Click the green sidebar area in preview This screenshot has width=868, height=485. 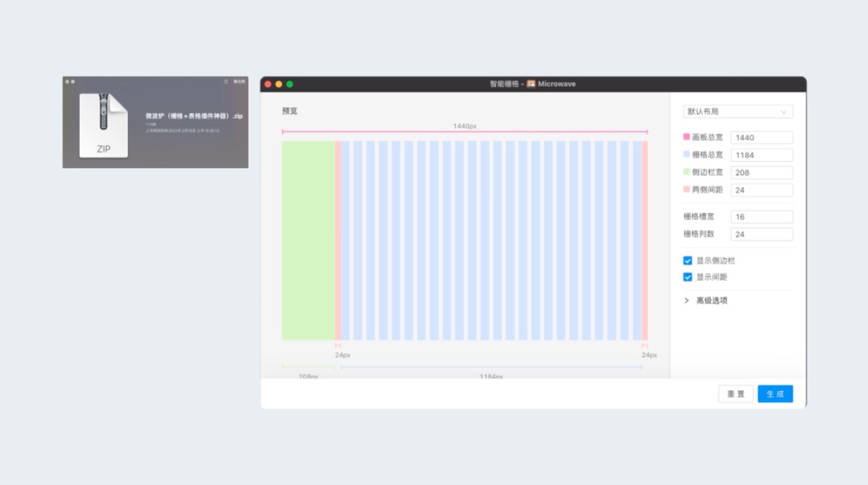click(308, 240)
